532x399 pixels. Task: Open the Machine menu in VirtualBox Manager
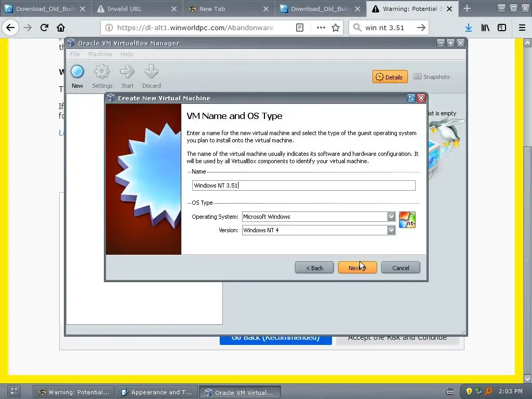click(100, 54)
